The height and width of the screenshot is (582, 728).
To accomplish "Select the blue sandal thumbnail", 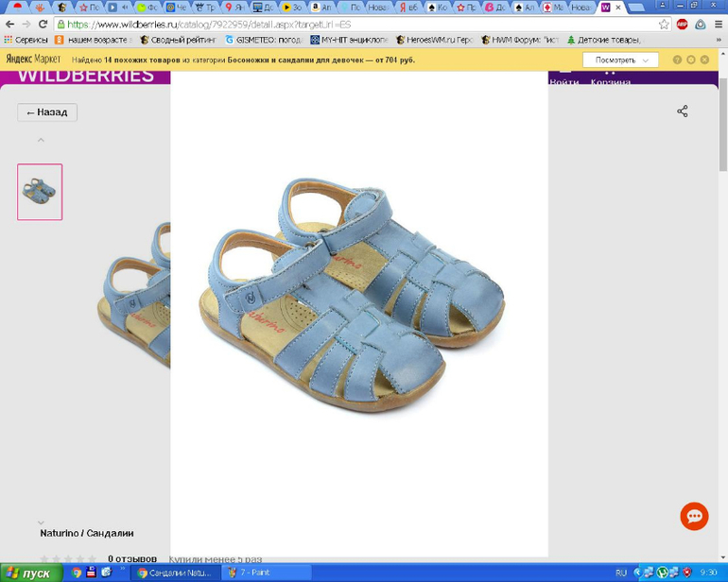I will click(x=40, y=192).
